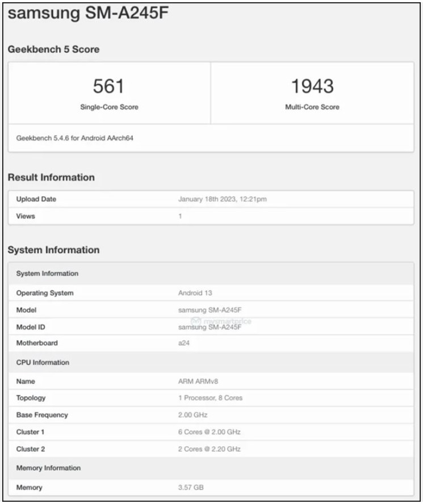The image size is (423, 504).
Task: Select the 'Geekbench 5 Score' heading
Action: coord(53,49)
